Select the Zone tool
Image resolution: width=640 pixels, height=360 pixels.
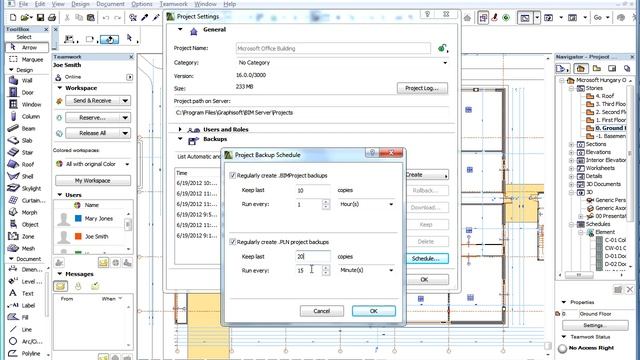pyautogui.click(x=27, y=236)
